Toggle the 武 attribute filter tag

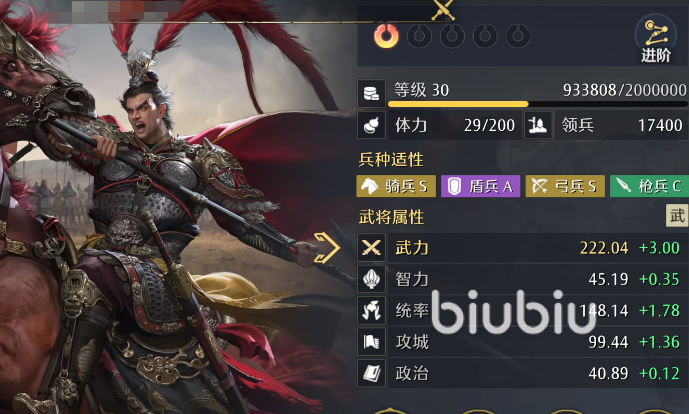(x=677, y=215)
